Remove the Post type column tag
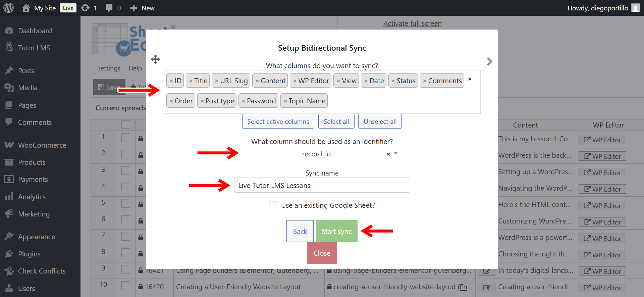 click(x=202, y=101)
